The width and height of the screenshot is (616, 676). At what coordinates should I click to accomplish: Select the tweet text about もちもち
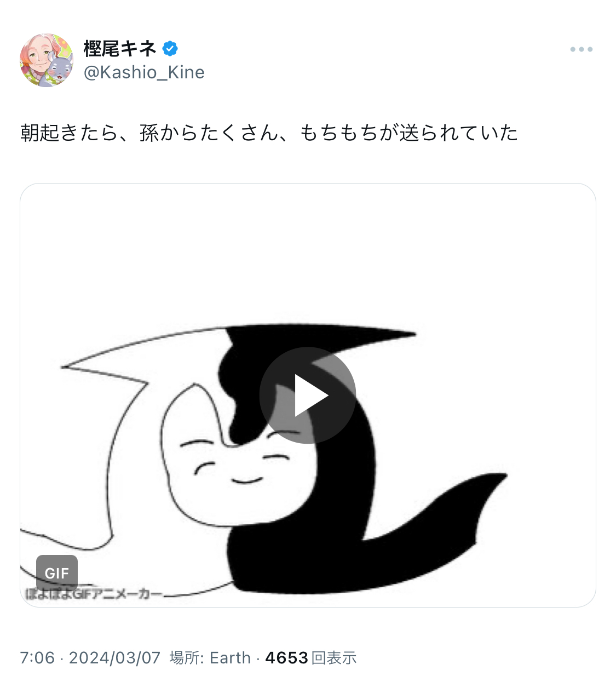pos(269,133)
